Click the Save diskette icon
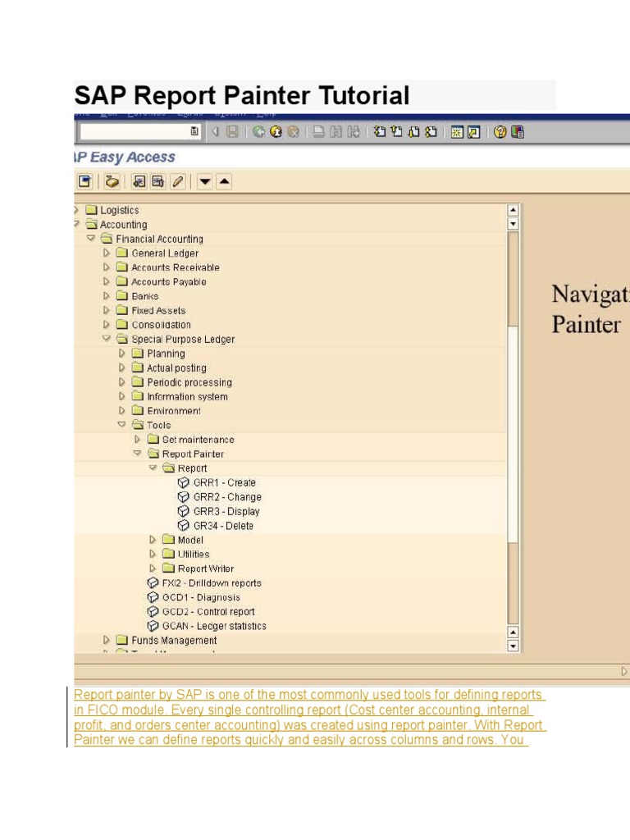This screenshot has height=840, width=630. pyautogui.click(x=232, y=131)
